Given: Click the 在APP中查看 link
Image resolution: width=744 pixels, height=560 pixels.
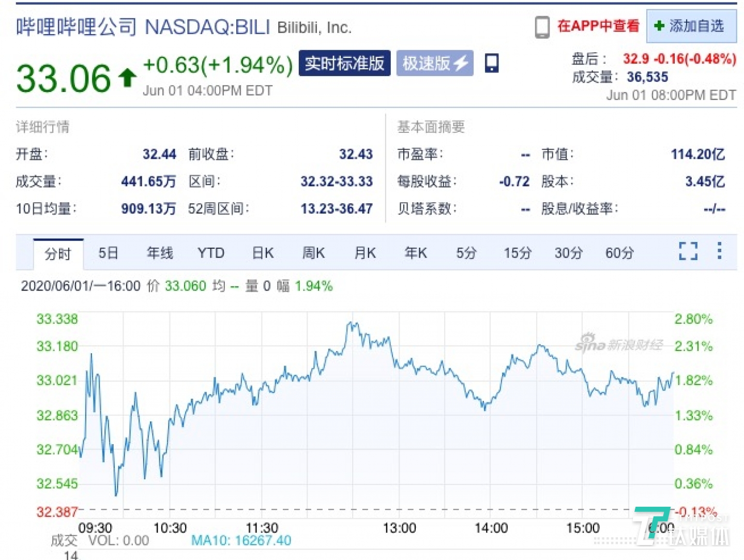Looking at the screenshot, I should [x=598, y=26].
